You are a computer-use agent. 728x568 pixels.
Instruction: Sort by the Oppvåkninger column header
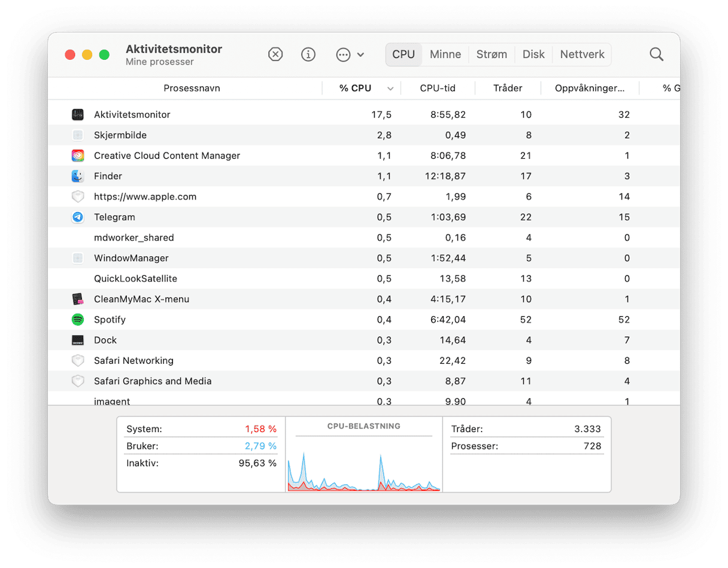(x=590, y=88)
